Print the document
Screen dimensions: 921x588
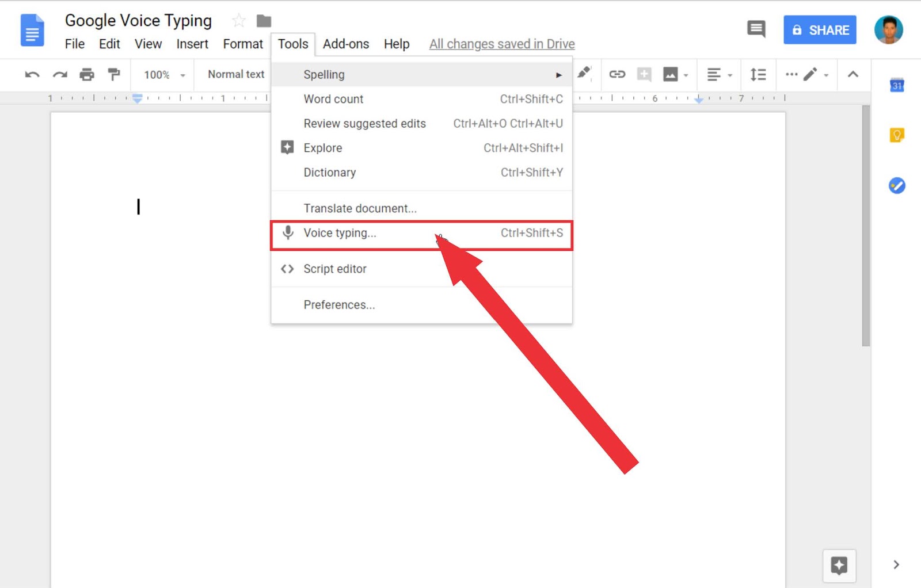click(87, 74)
